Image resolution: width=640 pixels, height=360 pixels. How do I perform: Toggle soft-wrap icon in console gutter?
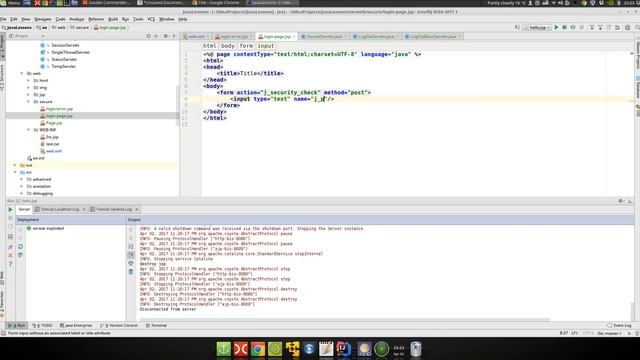[131, 247]
